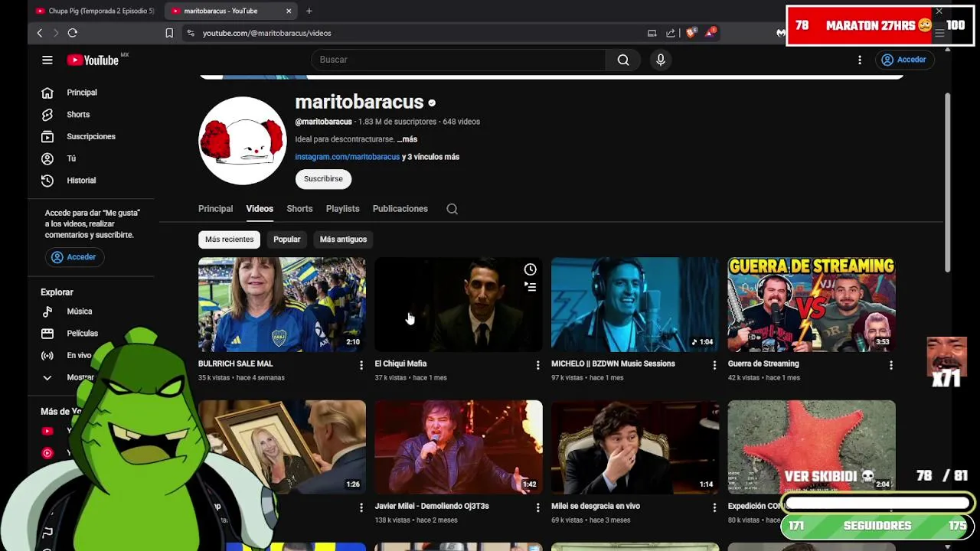The image size is (980, 551).
Task: Focus the Buscar search field
Action: click(x=459, y=60)
